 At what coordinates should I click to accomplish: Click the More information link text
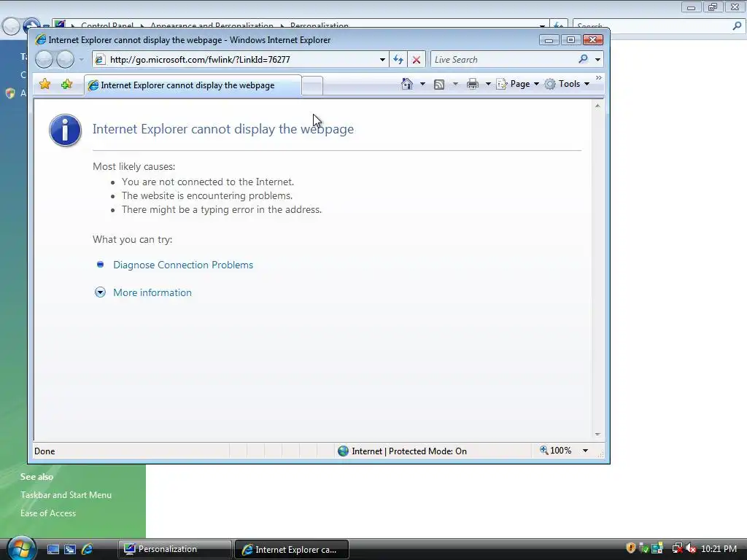coord(152,292)
